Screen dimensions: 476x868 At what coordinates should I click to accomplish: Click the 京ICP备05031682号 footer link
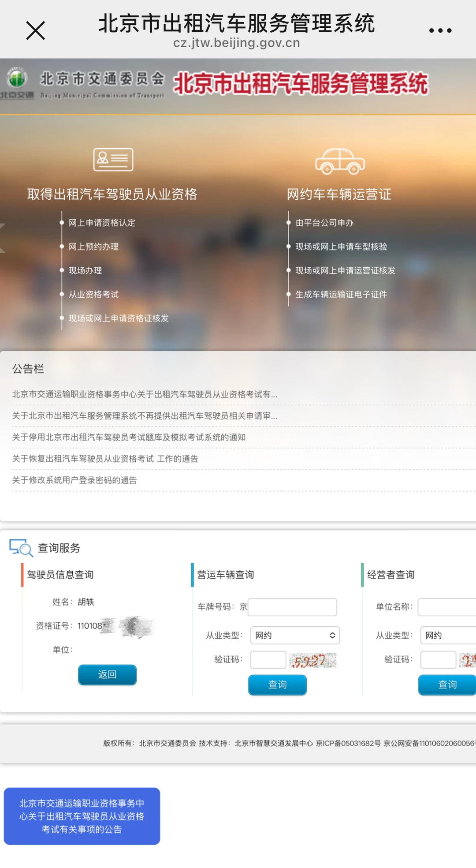pyautogui.click(x=348, y=743)
